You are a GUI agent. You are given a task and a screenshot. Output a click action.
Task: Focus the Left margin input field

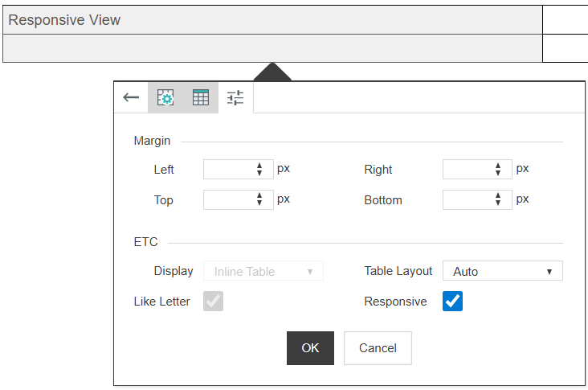tap(238, 170)
